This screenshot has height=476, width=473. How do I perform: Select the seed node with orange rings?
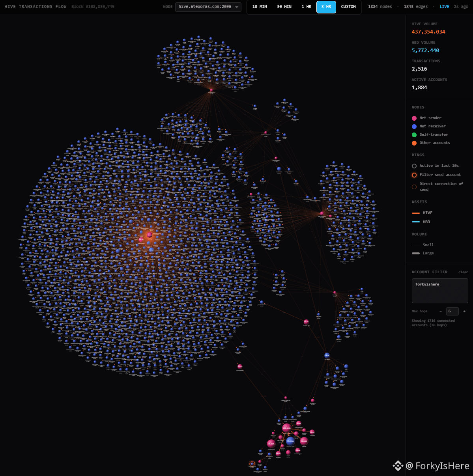click(252, 464)
